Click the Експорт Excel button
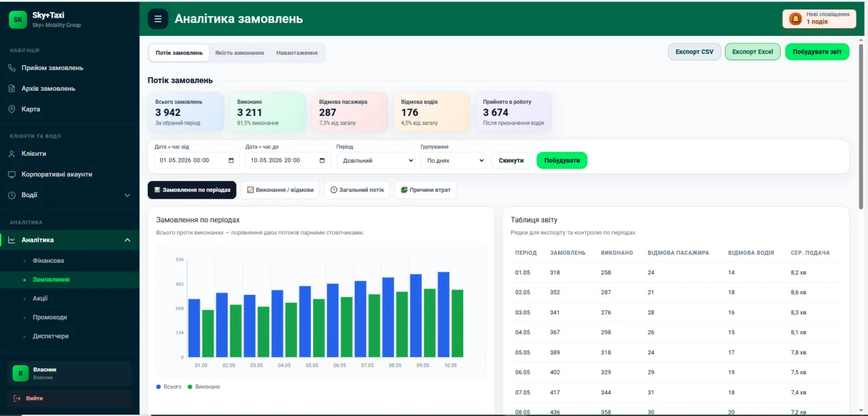Viewport: 868px width, 416px height. (753, 52)
